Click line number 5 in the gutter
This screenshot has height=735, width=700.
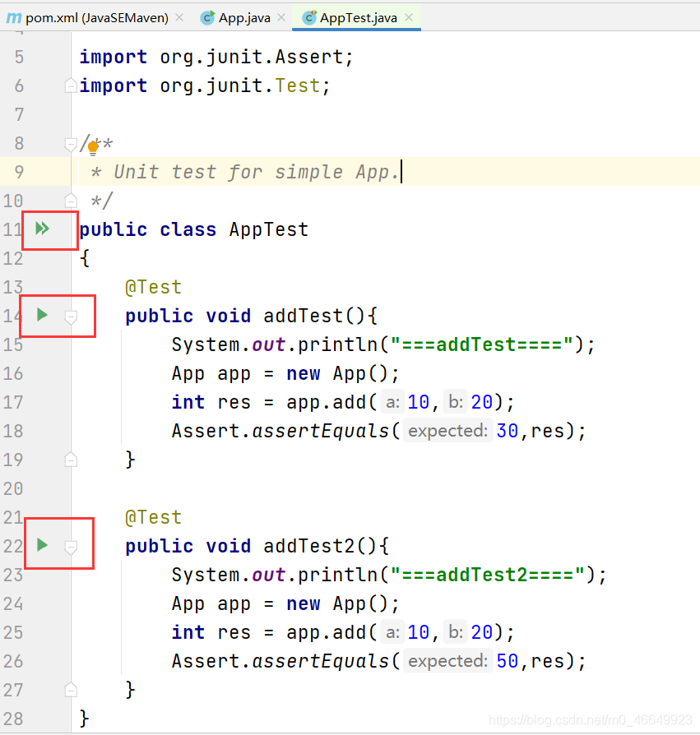[x=19, y=58]
